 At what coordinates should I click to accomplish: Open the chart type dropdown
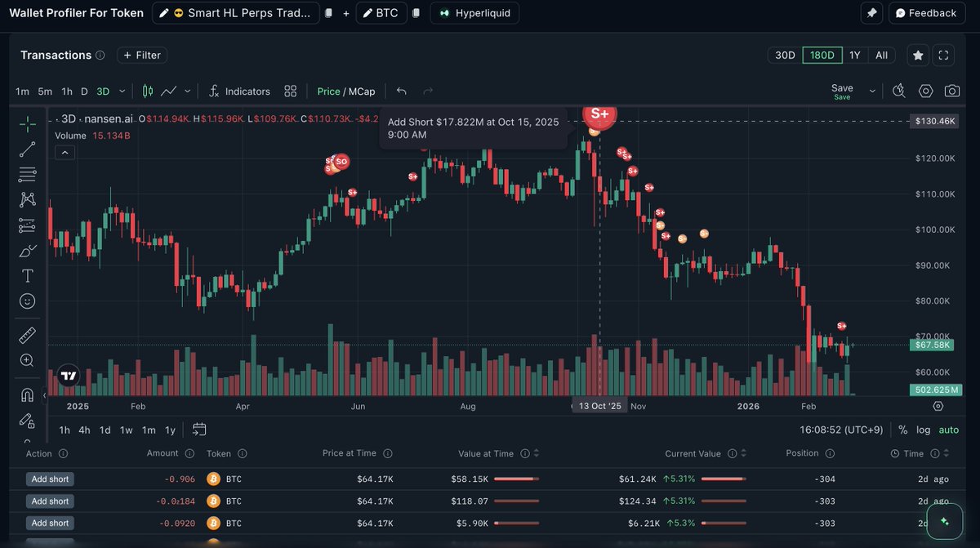tap(186, 91)
